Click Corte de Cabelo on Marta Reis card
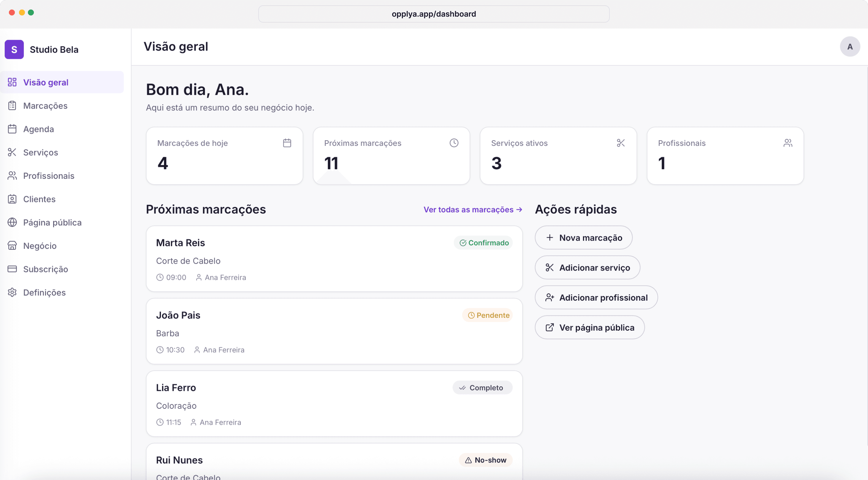The height and width of the screenshot is (480, 868). coord(188,261)
